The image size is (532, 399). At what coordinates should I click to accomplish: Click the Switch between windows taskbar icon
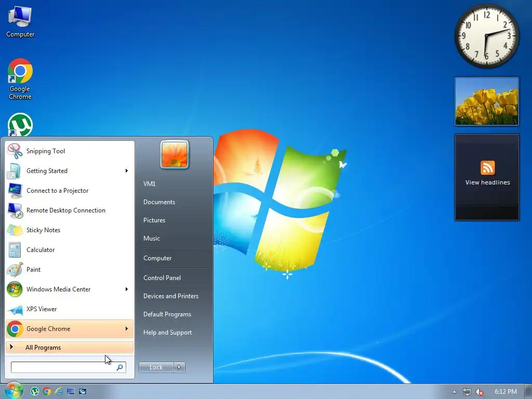[83, 392]
